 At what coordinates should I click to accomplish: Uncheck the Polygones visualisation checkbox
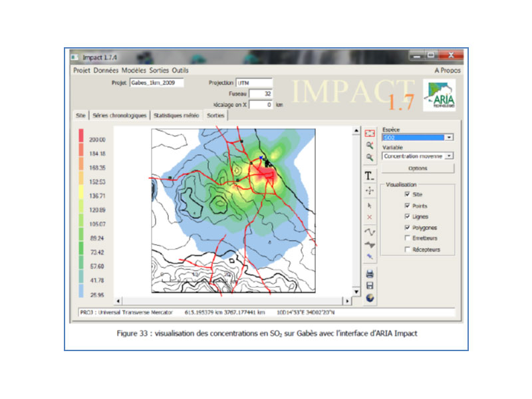(x=407, y=227)
